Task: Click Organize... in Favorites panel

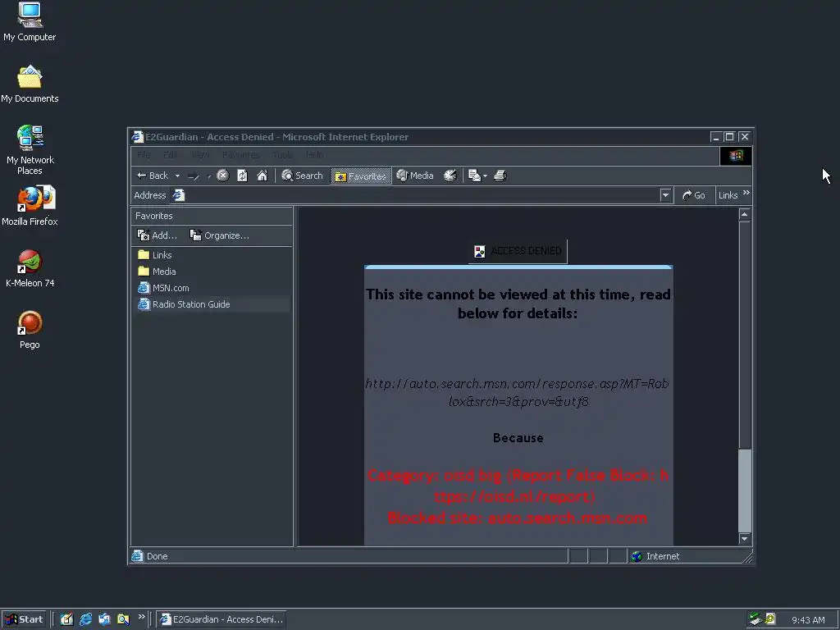Action: (220, 235)
